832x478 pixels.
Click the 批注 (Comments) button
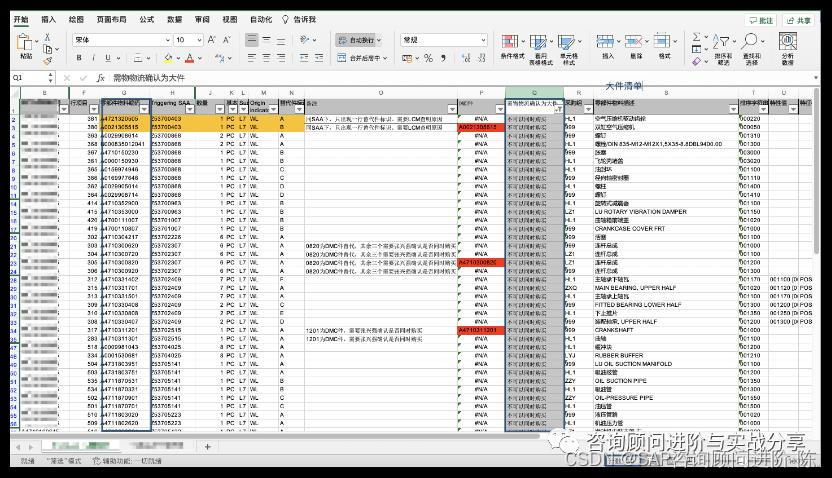click(761, 20)
